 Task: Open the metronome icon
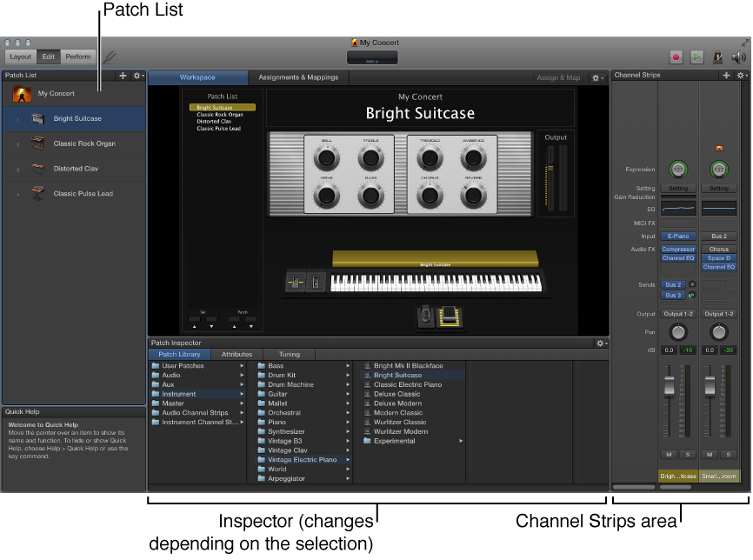click(718, 57)
